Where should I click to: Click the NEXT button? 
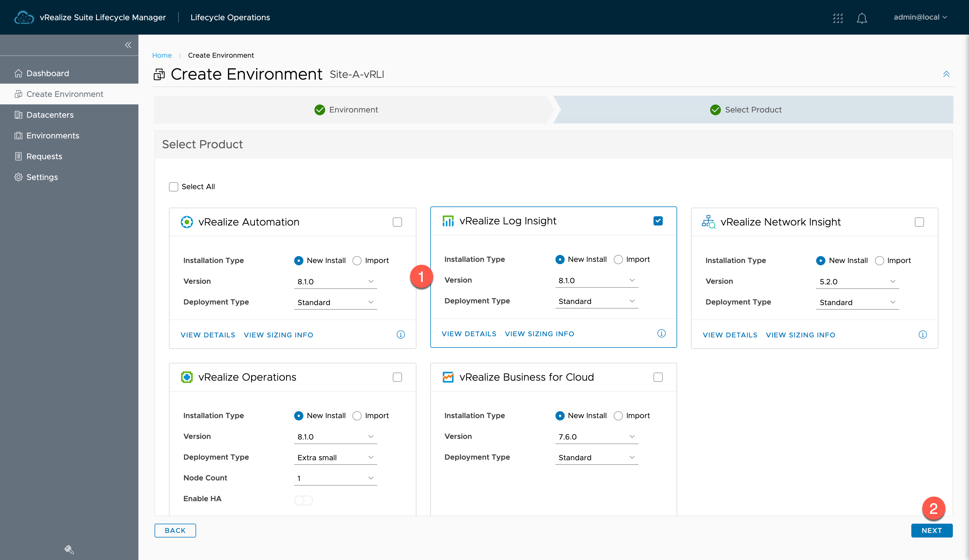point(931,530)
